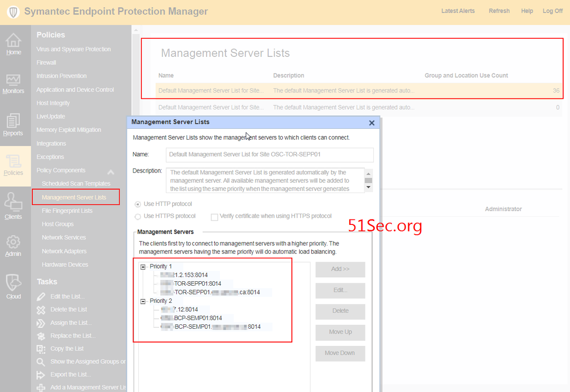570x392 pixels.
Task: Click the Show Assigned Groups magnifier icon
Action: click(x=41, y=362)
